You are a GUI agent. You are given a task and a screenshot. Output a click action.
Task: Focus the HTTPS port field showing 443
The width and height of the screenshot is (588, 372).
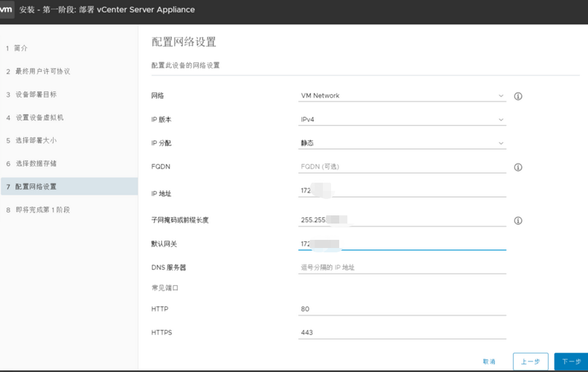pyautogui.click(x=402, y=333)
